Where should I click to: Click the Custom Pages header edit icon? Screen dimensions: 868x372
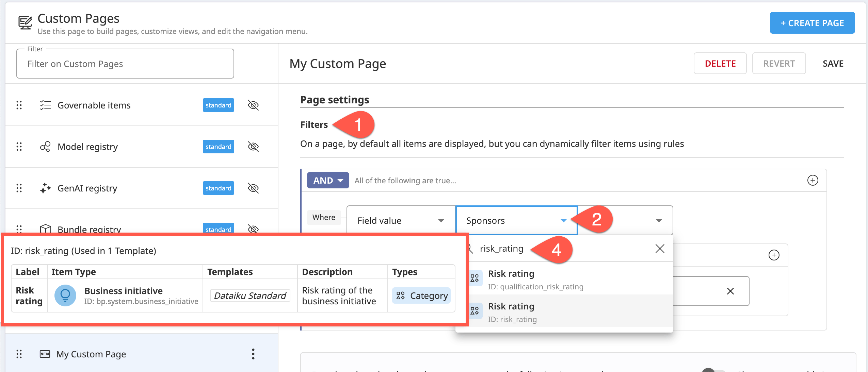point(25,22)
